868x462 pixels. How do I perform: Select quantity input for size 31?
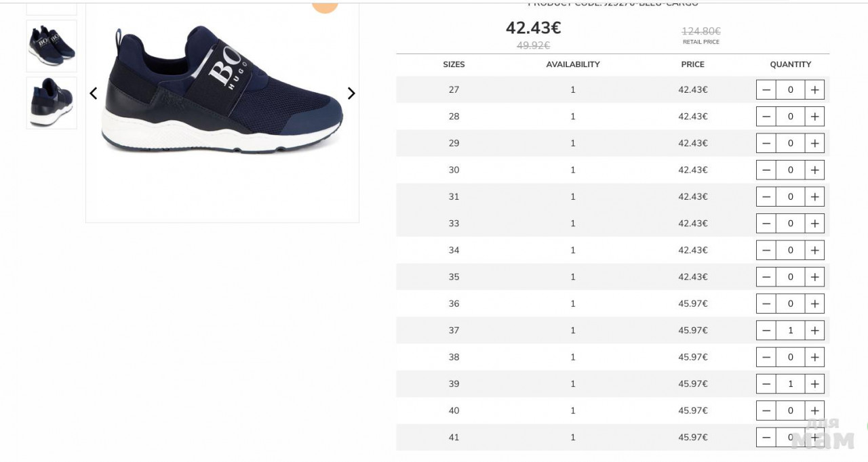[790, 196]
